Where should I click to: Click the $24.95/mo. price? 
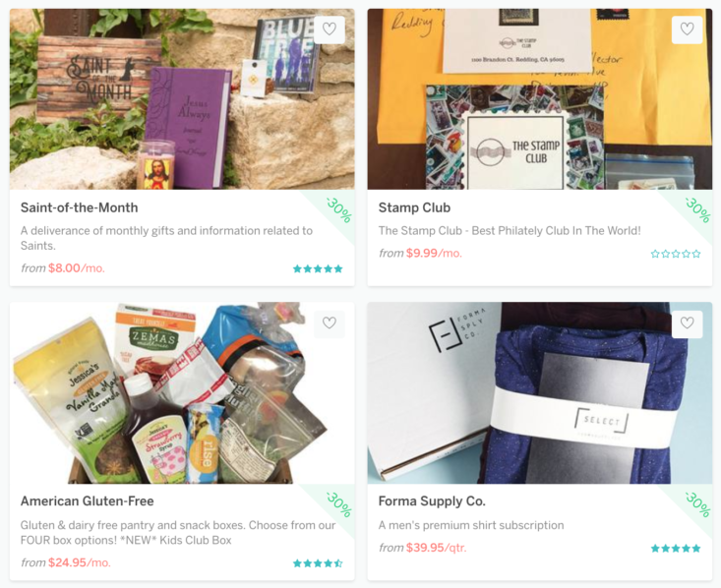pyautogui.click(x=80, y=562)
